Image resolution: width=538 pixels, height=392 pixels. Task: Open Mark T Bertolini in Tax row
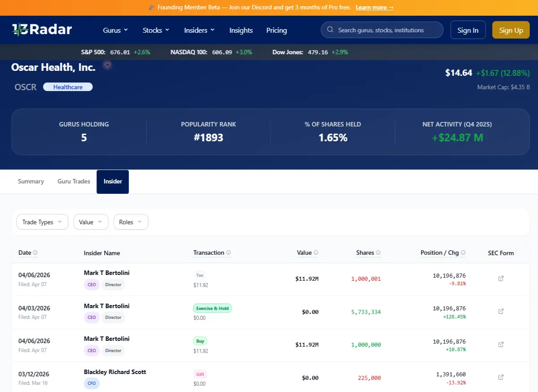(107, 273)
